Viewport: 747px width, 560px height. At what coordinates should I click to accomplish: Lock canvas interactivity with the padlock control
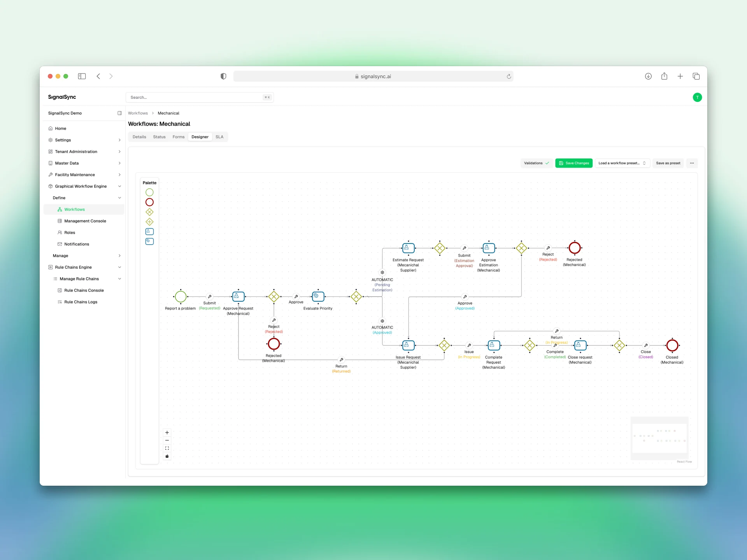click(x=167, y=456)
